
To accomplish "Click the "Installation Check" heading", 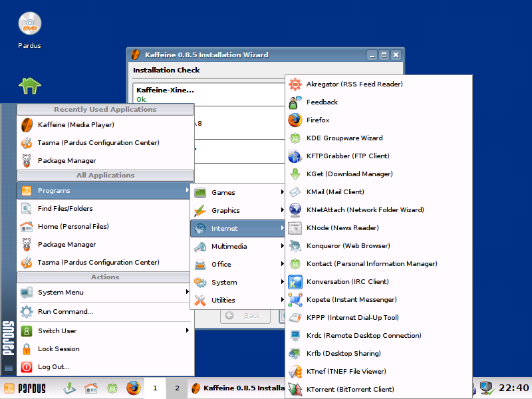I will pyautogui.click(x=166, y=70).
